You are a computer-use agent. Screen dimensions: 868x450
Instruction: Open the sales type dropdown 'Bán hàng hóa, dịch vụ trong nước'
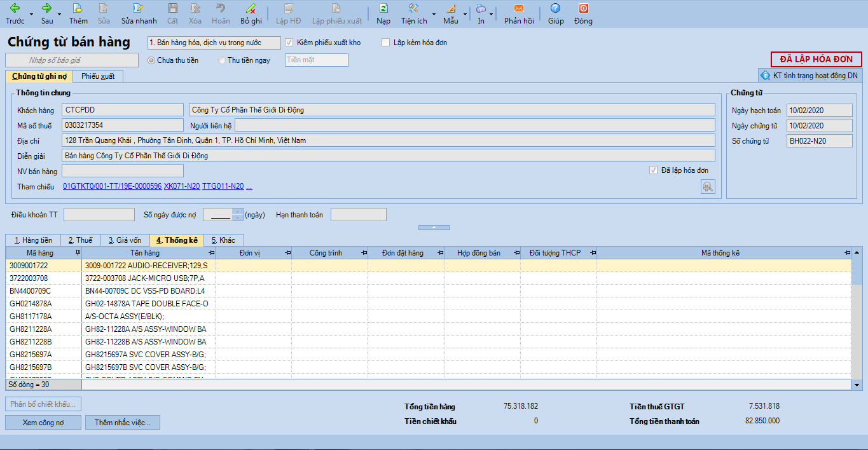point(214,43)
